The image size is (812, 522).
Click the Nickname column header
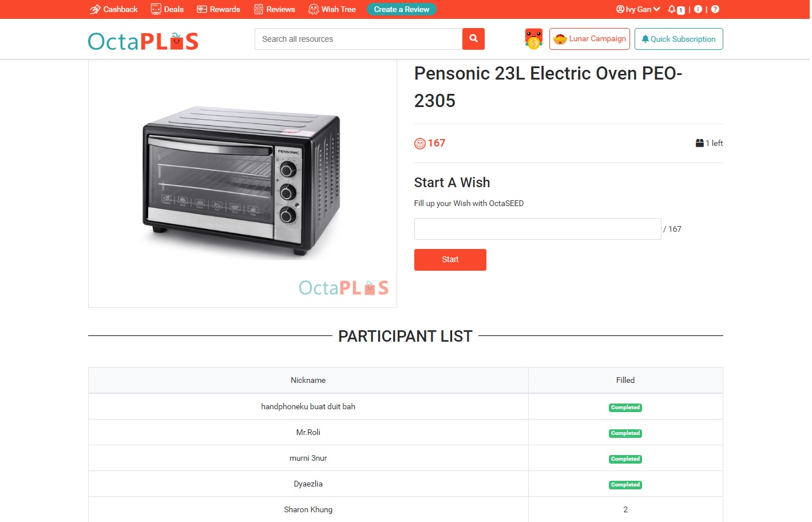tap(308, 380)
